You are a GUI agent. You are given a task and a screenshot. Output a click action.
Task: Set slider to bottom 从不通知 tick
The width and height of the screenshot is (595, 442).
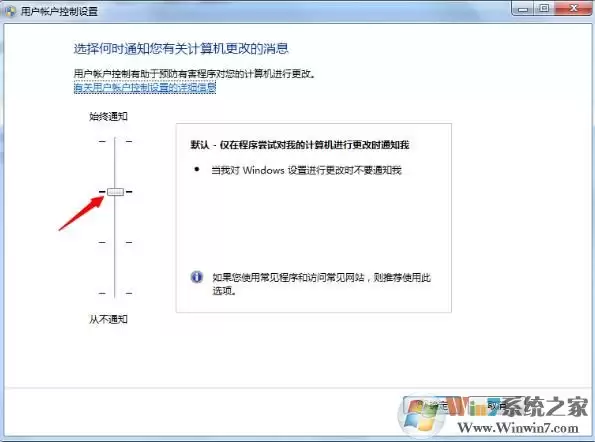[x=115, y=293]
